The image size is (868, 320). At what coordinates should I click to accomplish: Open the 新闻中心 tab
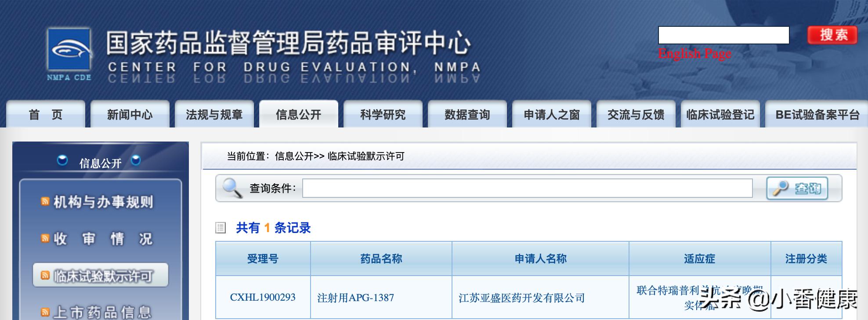point(130,114)
